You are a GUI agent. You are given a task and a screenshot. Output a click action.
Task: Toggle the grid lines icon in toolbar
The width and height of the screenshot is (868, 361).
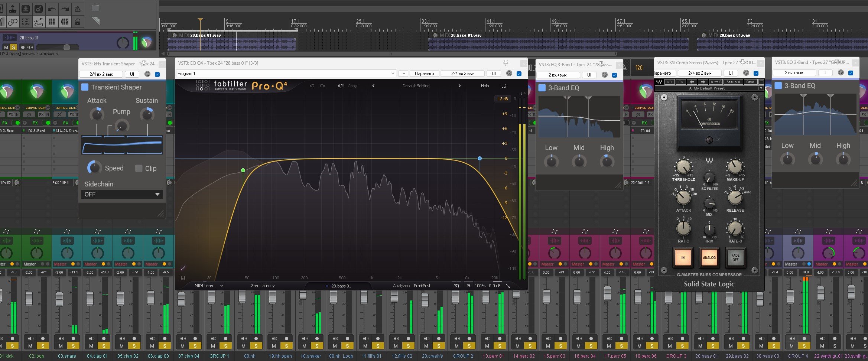click(x=52, y=22)
